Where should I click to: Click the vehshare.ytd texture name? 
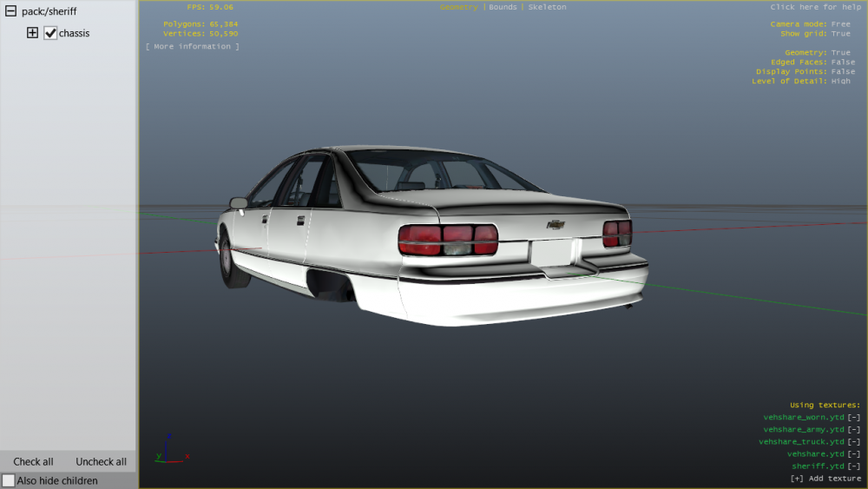point(816,454)
